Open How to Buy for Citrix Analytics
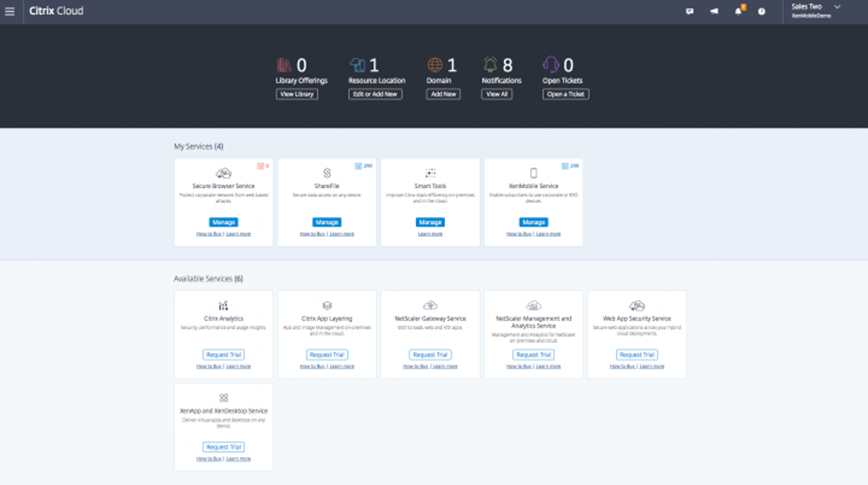868x485 pixels. click(x=208, y=367)
